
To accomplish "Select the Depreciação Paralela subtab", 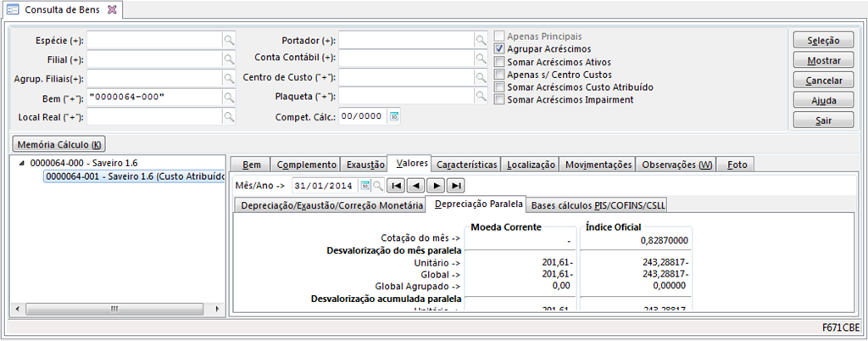I will (x=479, y=204).
